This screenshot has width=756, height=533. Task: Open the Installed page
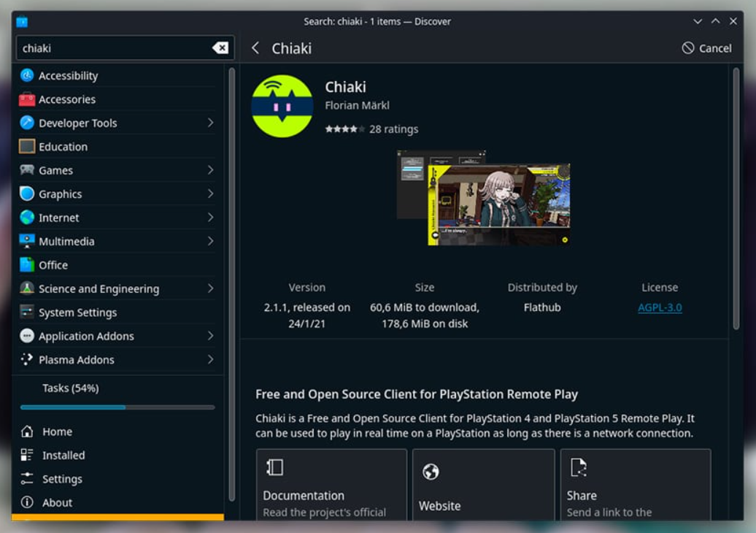(x=63, y=455)
